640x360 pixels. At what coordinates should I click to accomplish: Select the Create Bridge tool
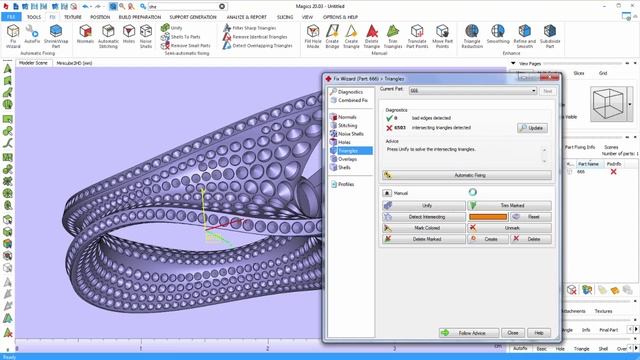click(x=332, y=36)
